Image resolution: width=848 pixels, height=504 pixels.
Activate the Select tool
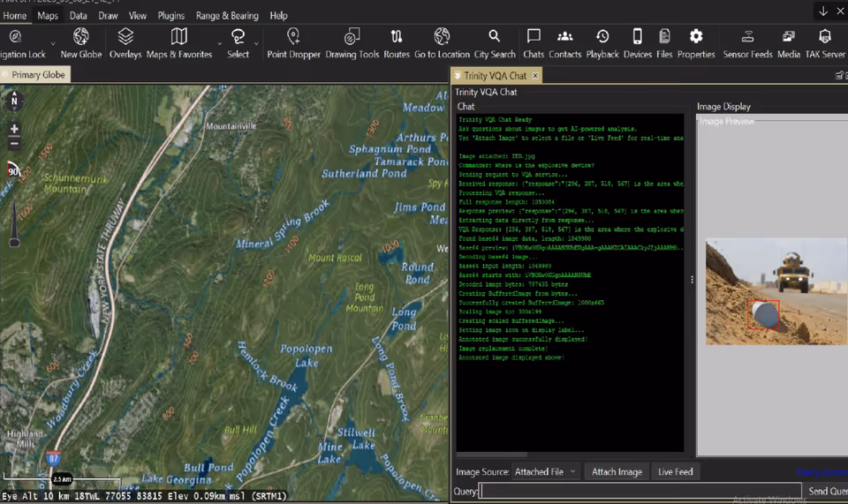[x=238, y=43]
